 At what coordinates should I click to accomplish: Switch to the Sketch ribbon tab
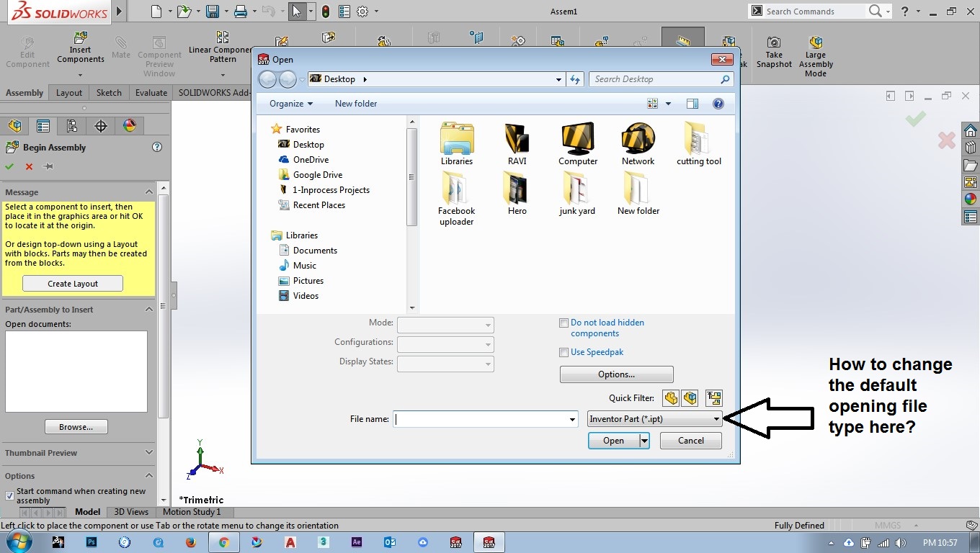[x=109, y=93]
